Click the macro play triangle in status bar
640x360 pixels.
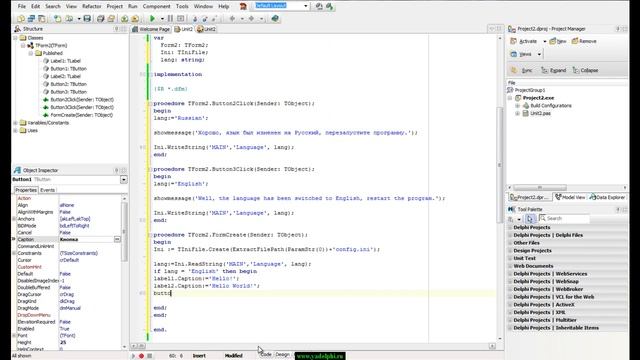133,356
